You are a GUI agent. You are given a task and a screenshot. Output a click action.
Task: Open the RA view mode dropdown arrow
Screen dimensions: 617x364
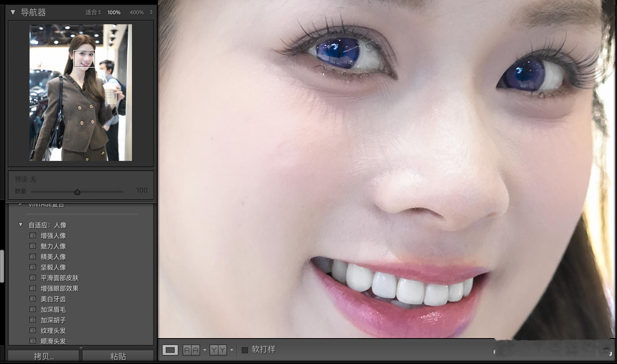pyautogui.click(x=205, y=350)
